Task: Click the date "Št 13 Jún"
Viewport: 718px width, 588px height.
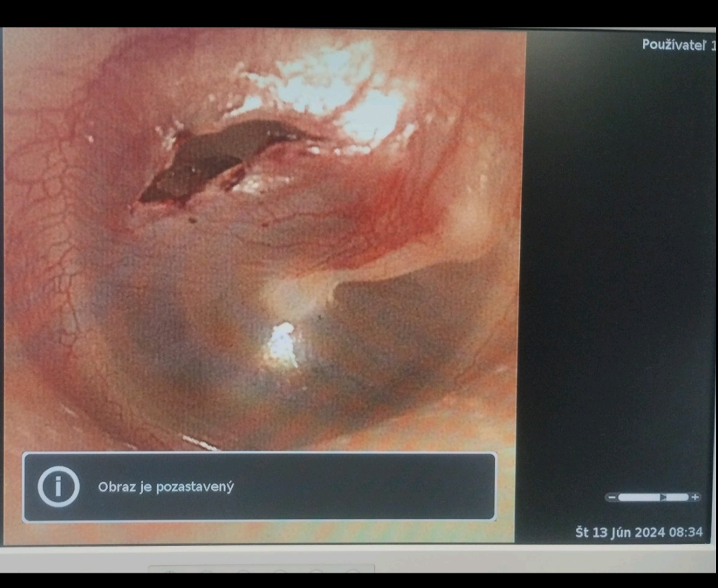Action: (603, 533)
